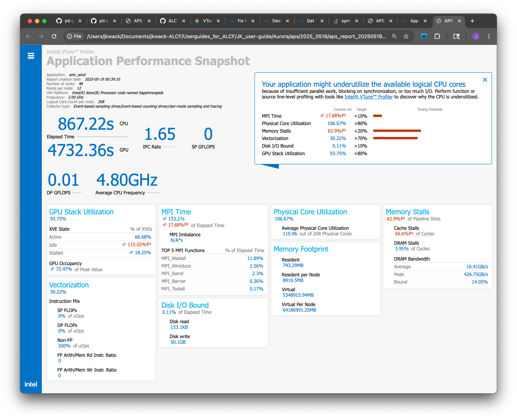Click the 110.96 physical cores value
517x420 pixels.
(x=290, y=233)
